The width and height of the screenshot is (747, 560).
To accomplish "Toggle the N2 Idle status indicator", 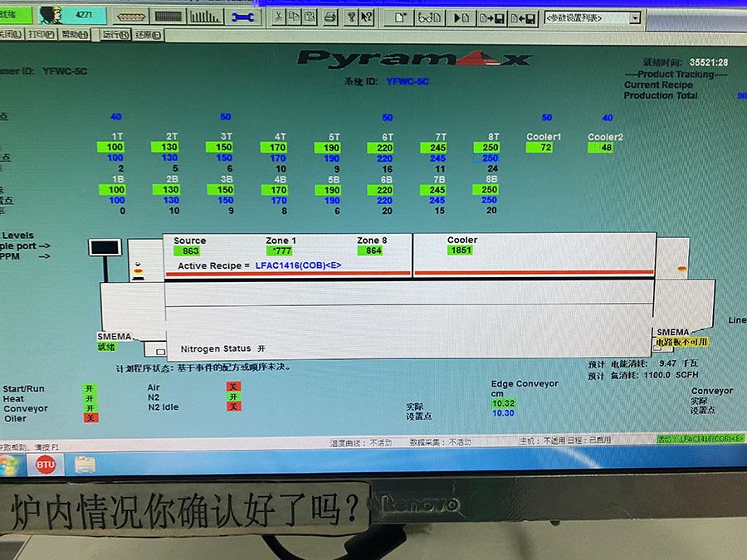I will point(233,407).
